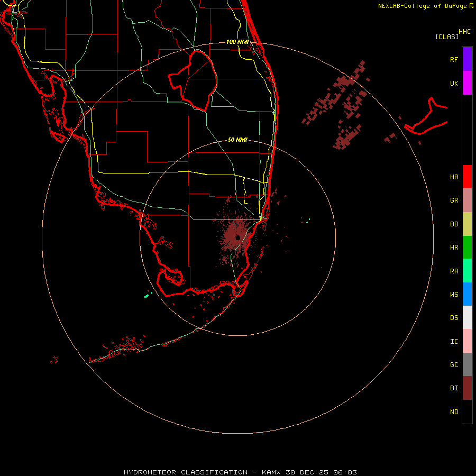
Task: Click the RF purple legend swatch
Action: tap(467, 59)
